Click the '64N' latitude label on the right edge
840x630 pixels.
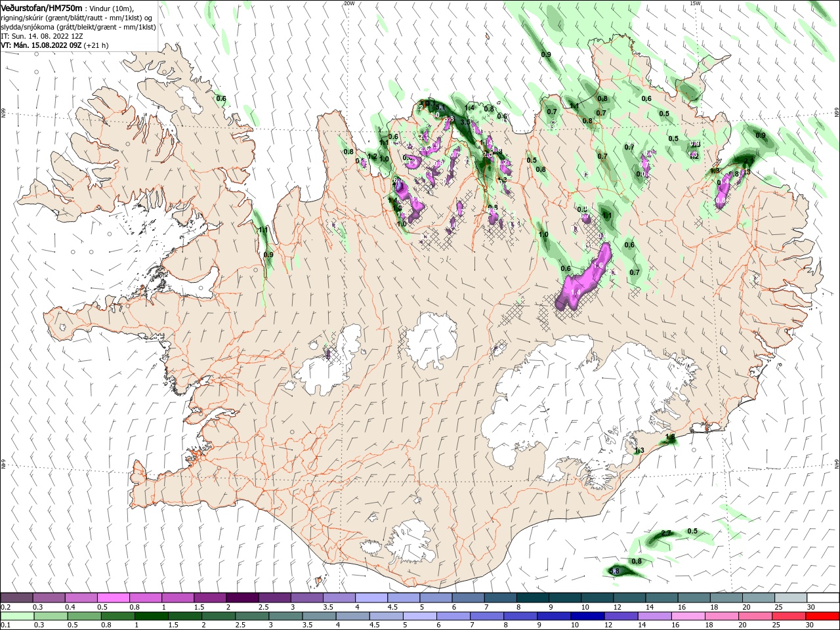click(837, 463)
